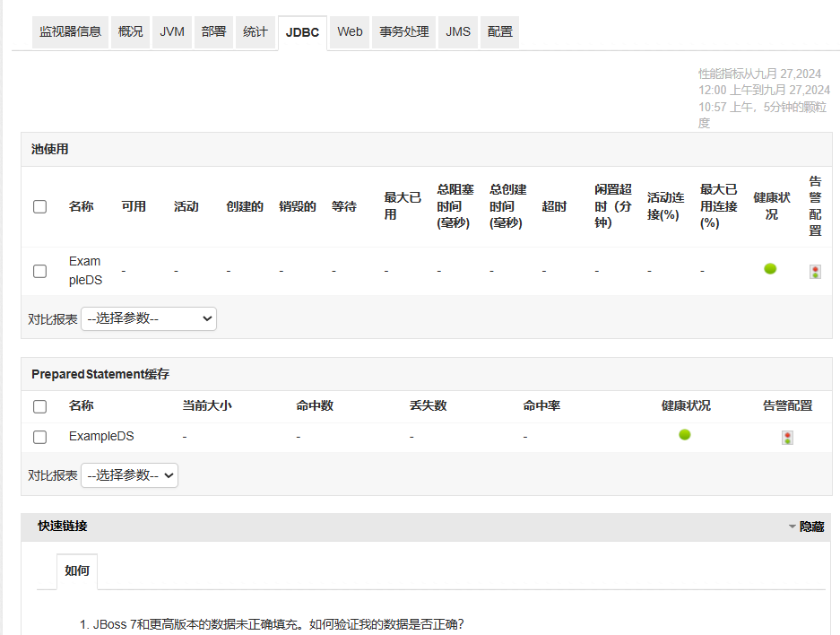
Task: Toggle header checkbox in PreparedStatement缓存 table
Action: tap(40, 406)
